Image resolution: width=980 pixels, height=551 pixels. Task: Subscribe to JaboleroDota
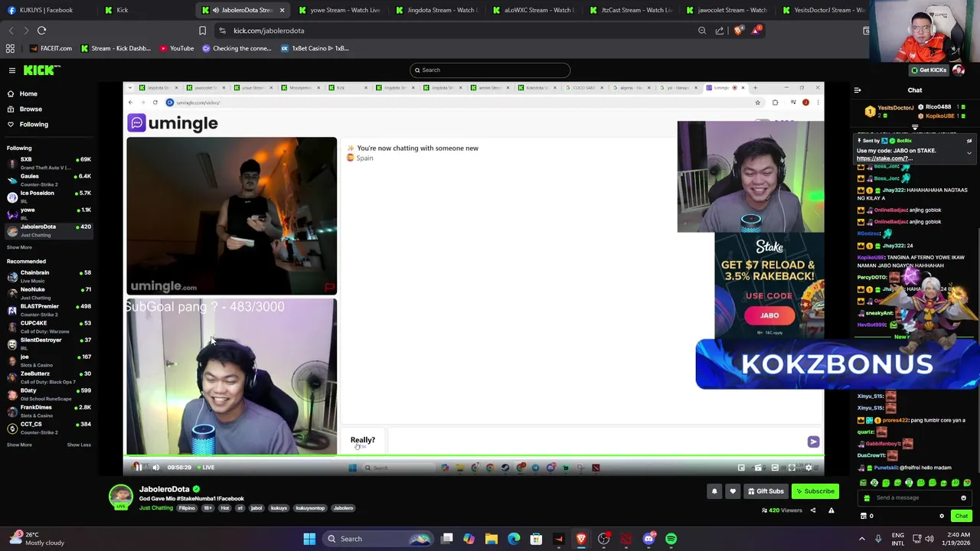coord(815,491)
